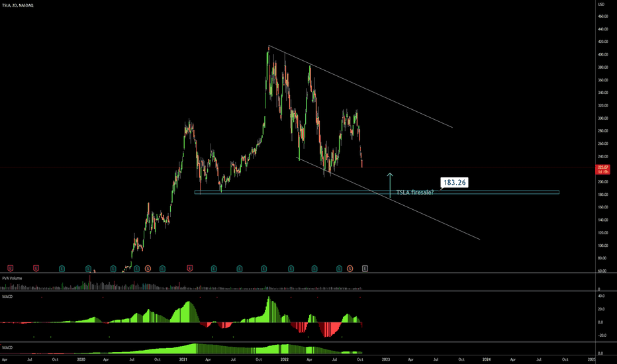Select the green earnings marker near April 2020
This screenshot has height=364, width=617.
click(113, 269)
